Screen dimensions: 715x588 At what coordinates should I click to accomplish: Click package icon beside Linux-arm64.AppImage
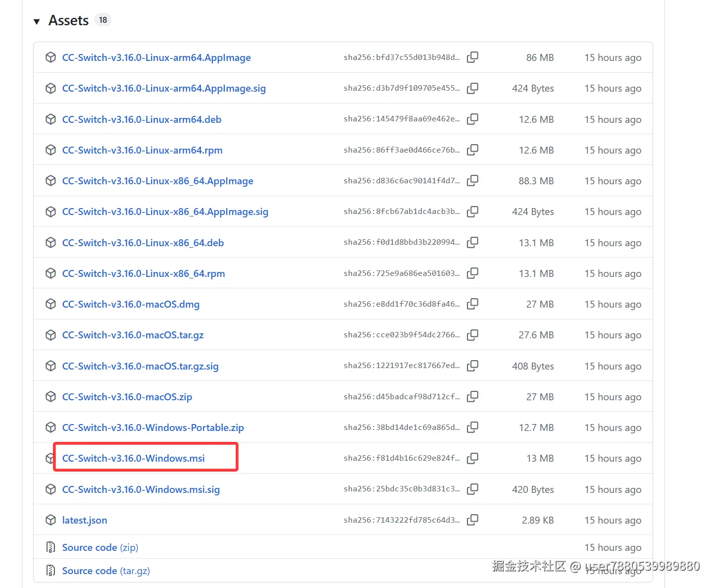pos(51,57)
